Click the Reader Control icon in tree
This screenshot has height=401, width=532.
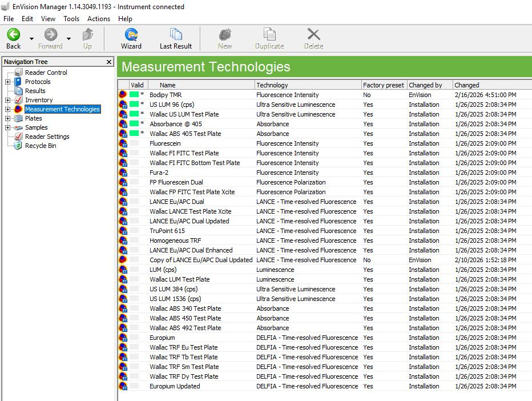pyautogui.click(x=18, y=73)
